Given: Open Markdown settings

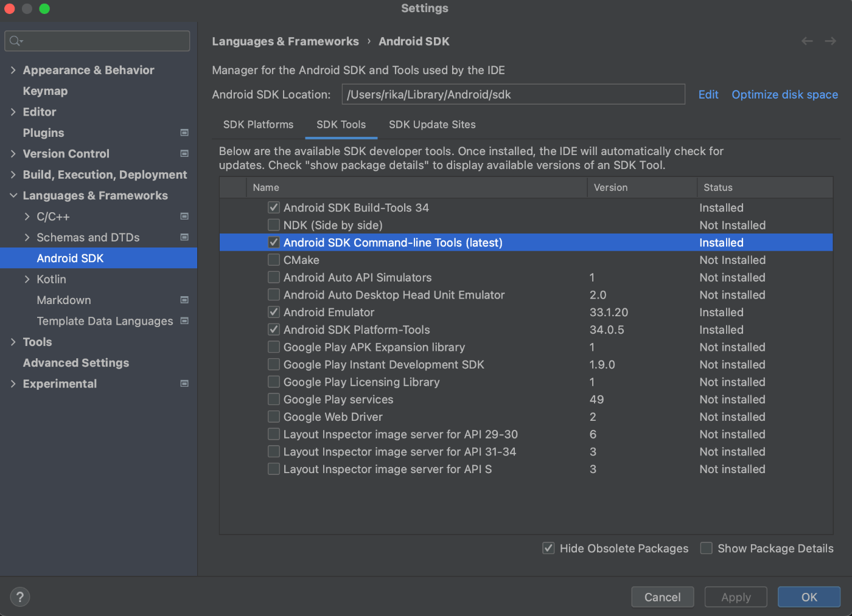Looking at the screenshot, I should tap(64, 300).
